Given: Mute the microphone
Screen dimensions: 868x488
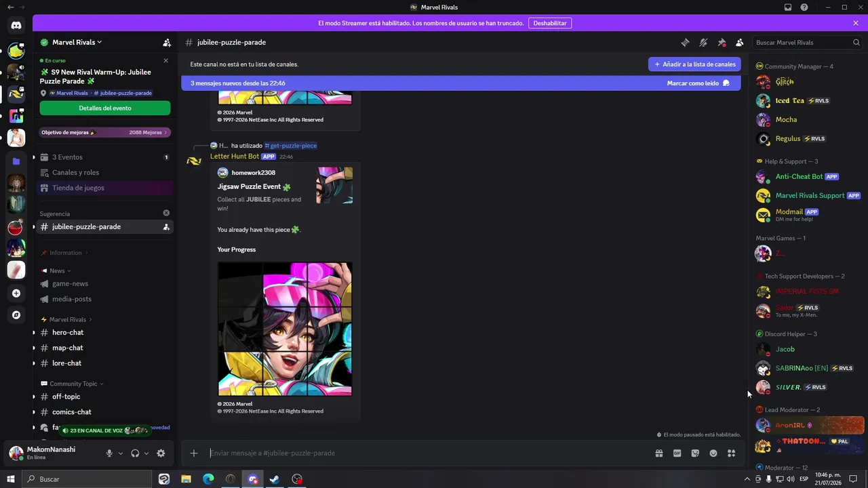Looking at the screenshot, I should click(x=109, y=453).
